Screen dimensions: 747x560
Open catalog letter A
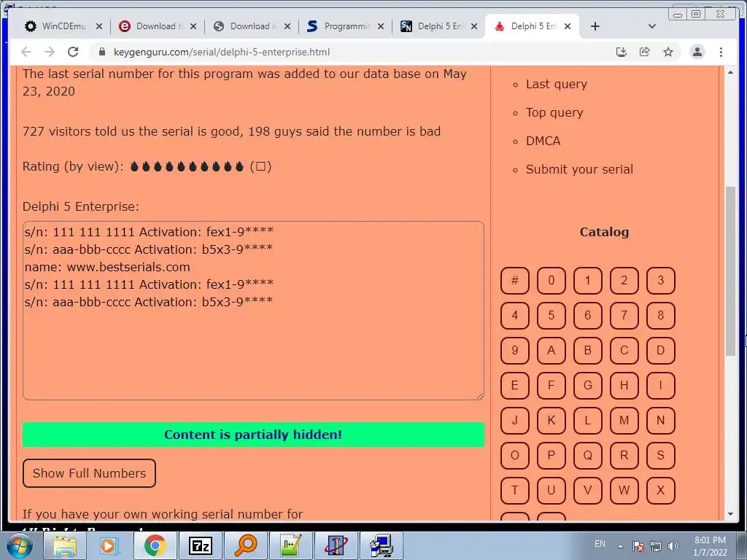coord(551,351)
